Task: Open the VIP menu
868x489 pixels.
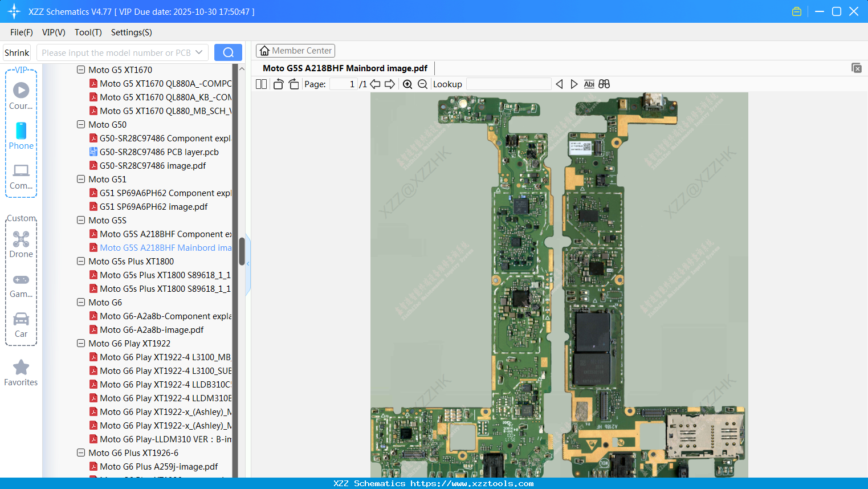Action: coord(53,32)
